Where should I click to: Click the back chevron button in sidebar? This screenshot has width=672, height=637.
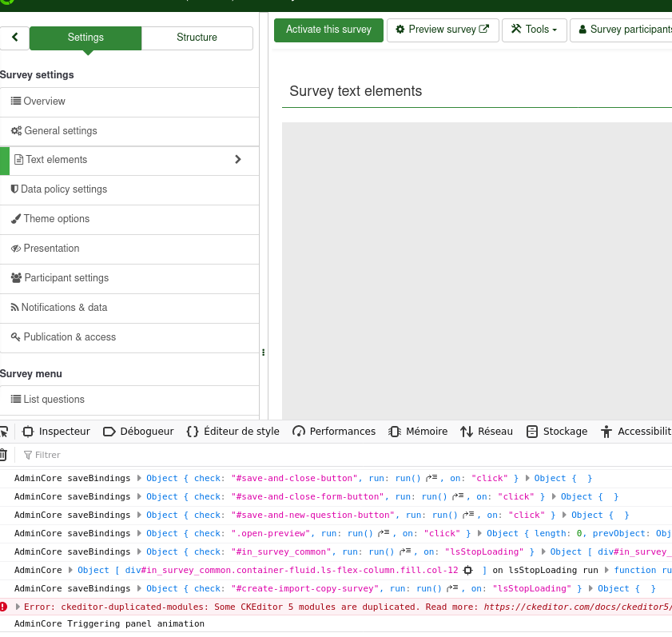tap(14, 38)
